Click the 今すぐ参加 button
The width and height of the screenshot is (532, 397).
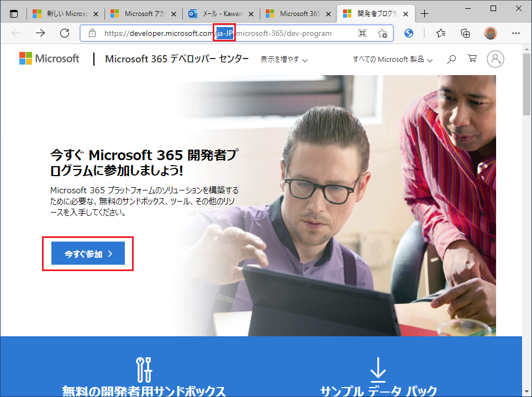click(88, 253)
